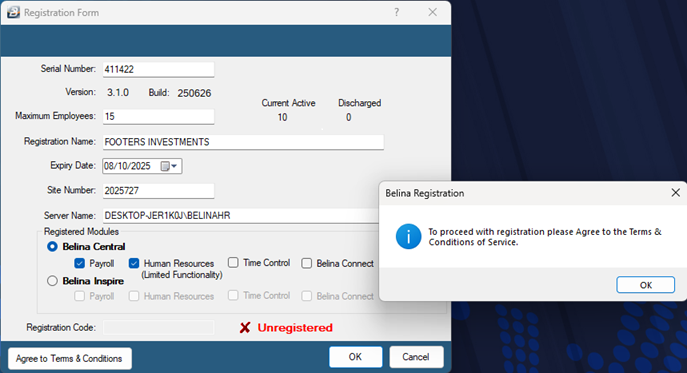Screen dimensions: 687x373
Task: Click the terms agreement message text
Action: [x=545, y=237]
